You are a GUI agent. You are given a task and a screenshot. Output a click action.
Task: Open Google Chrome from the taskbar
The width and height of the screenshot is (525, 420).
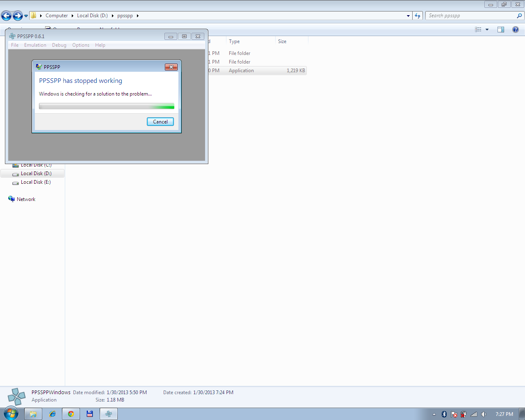tap(71, 414)
